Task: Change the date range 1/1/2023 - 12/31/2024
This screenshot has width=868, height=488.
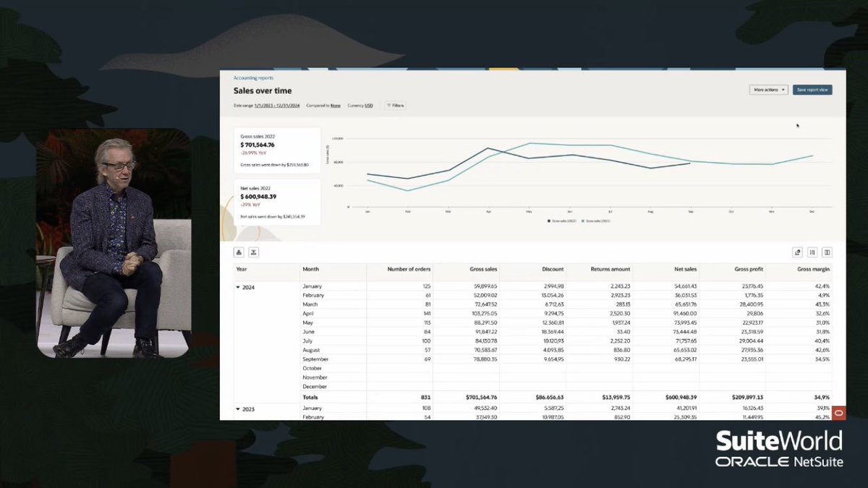Action: [x=276, y=106]
